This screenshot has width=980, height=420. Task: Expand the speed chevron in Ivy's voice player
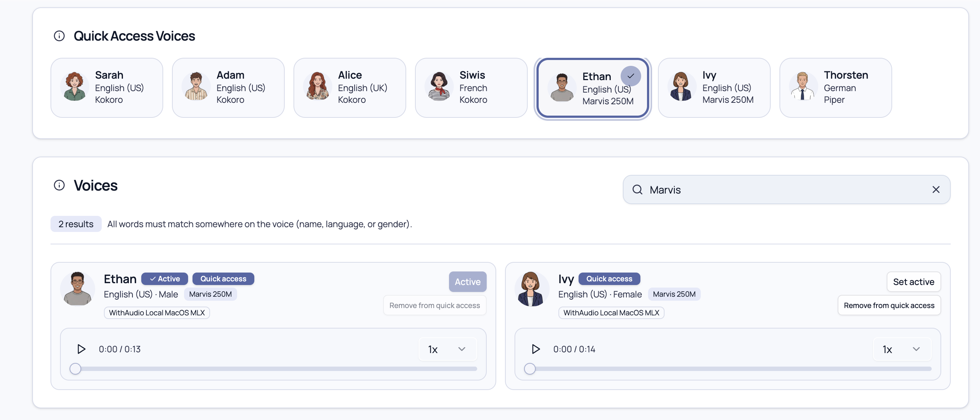(x=916, y=349)
